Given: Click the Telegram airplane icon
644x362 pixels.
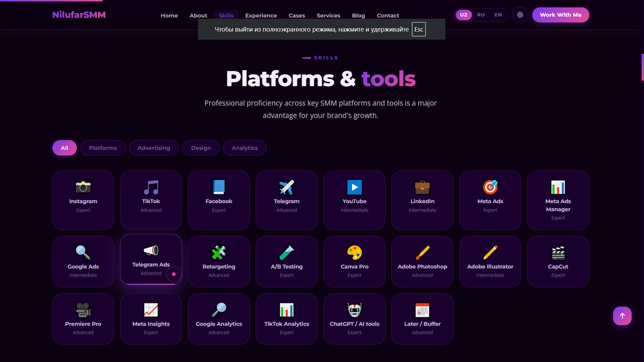Looking at the screenshot, I should [287, 187].
